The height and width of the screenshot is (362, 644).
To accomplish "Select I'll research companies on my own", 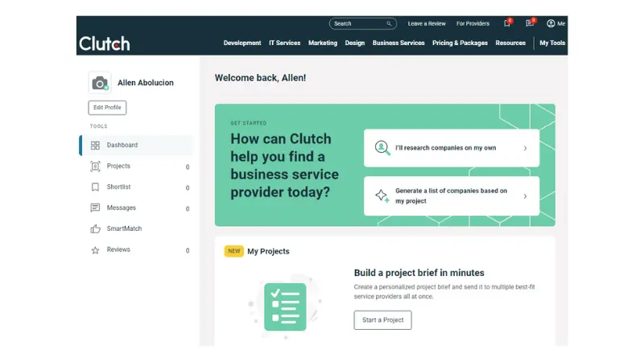I will [x=452, y=148].
